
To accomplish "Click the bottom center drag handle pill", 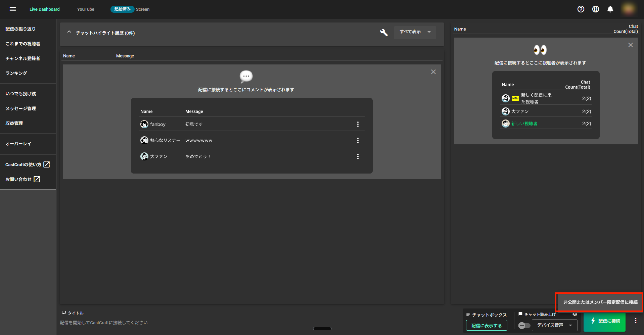I will click(322, 329).
